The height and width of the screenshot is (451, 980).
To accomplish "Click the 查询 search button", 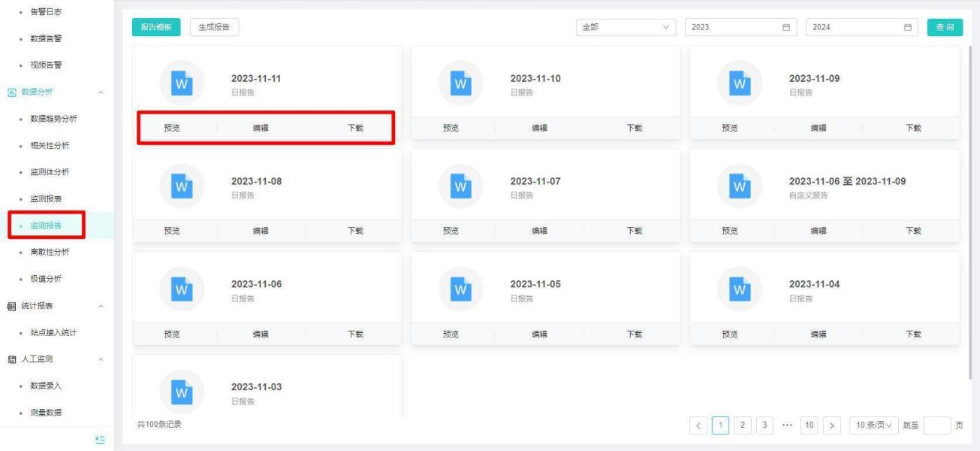I will click(x=945, y=28).
